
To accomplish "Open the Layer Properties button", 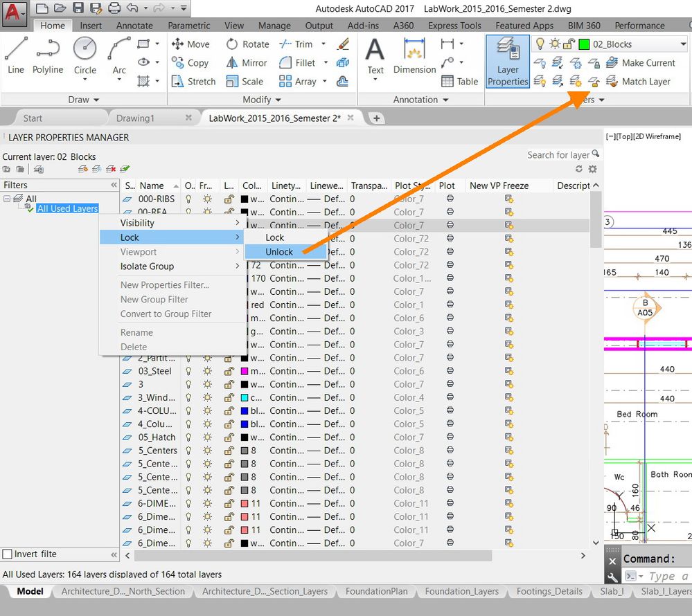I will coord(508,62).
